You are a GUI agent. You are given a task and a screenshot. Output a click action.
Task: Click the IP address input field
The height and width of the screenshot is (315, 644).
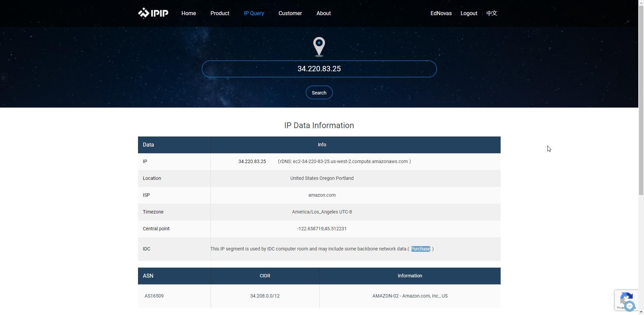[319, 69]
